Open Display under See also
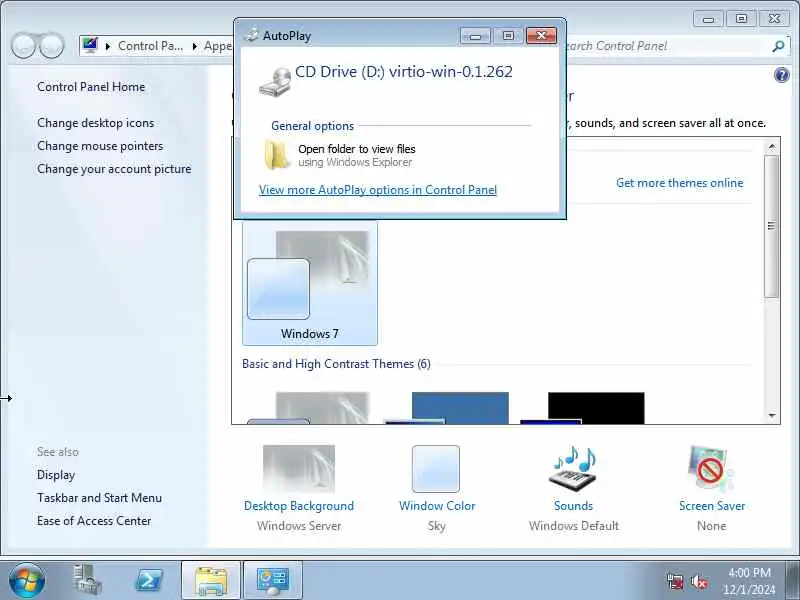The image size is (800, 600). (x=56, y=475)
